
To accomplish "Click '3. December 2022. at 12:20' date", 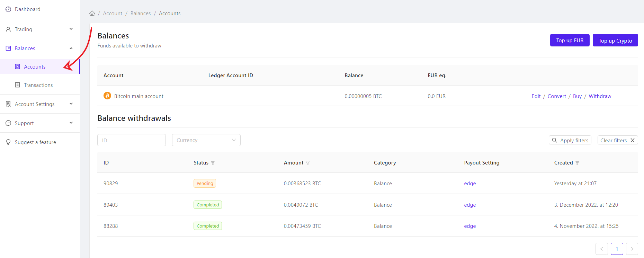I will pos(586,205).
